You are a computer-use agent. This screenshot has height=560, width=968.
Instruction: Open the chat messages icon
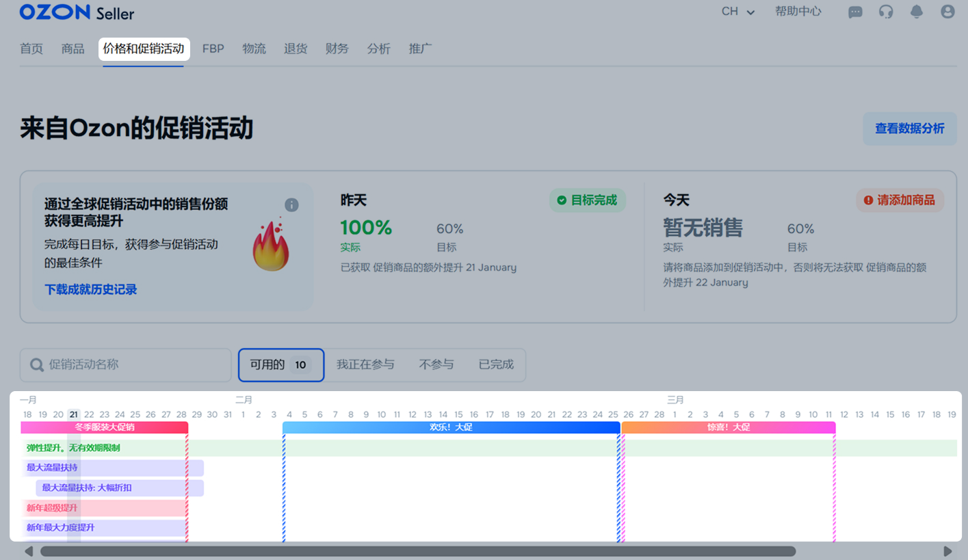(855, 12)
